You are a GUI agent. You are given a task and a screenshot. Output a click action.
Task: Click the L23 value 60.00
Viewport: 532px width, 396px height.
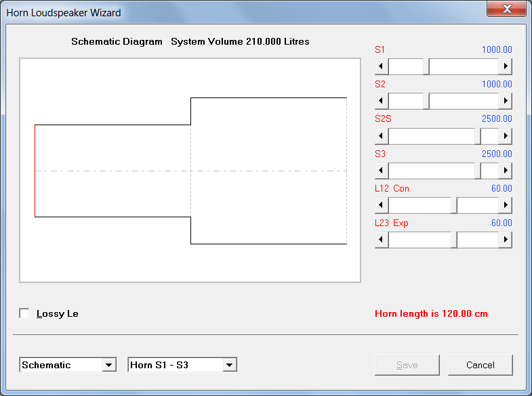point(502,223)
